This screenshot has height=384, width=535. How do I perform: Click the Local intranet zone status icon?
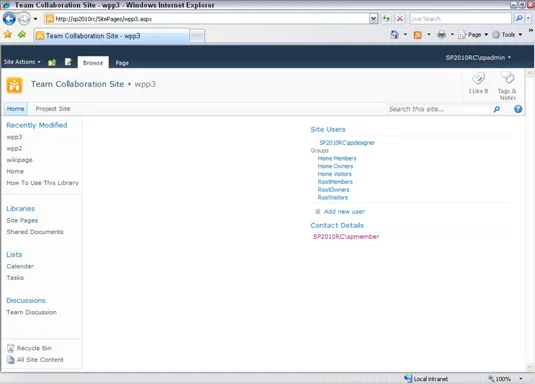[x=408, y=378]
